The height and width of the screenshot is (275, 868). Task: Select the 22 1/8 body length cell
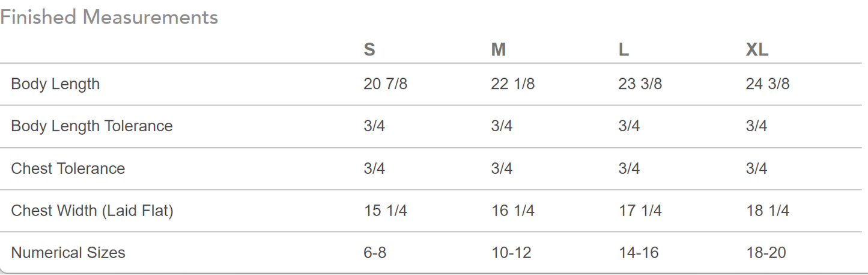pyautogui.click(x=512, y=84)
